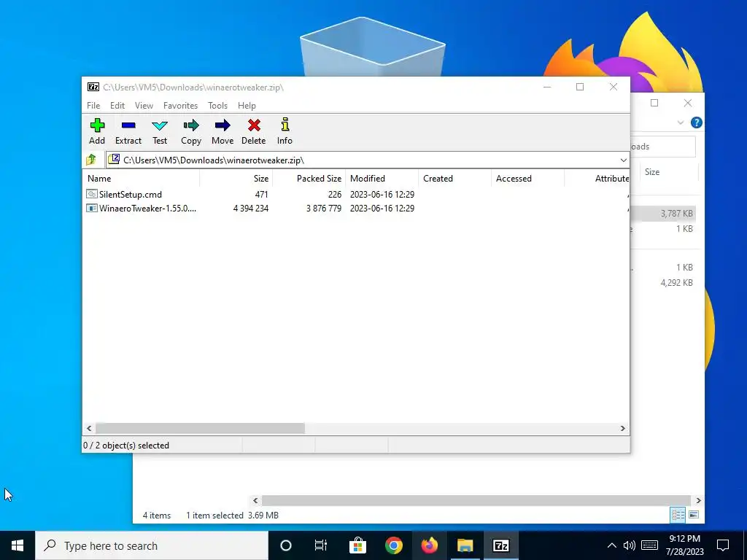This screenshot has width=747, height=560.
Task: Click Explorer scroll left arrow
Action: (255, 500)
